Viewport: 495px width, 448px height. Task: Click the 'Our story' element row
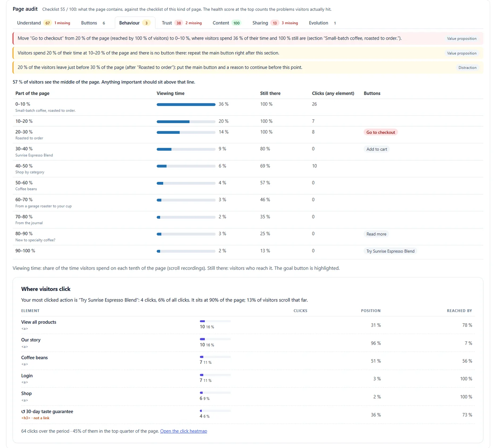pyautogui.click(x=248, y=343)
